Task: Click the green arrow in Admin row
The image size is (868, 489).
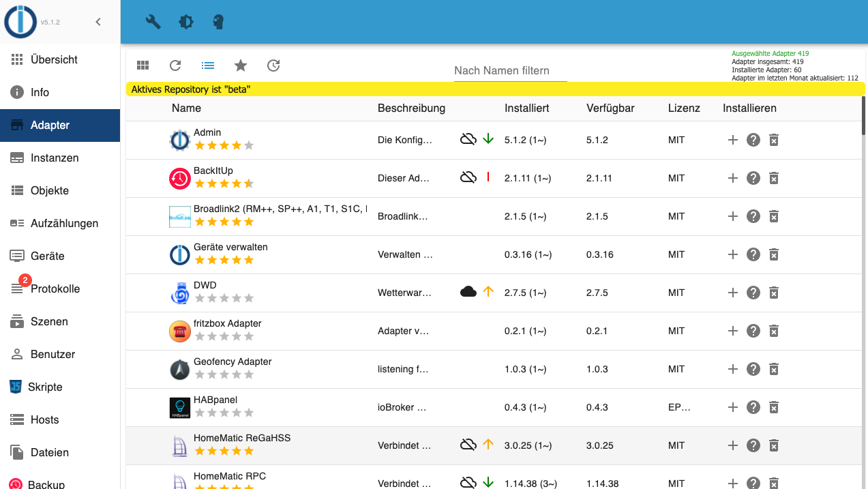Action: click(x=488, y=139)
